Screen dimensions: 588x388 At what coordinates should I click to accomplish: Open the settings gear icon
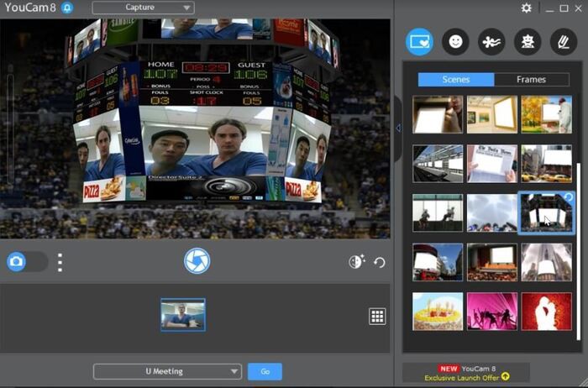(526, 8)
